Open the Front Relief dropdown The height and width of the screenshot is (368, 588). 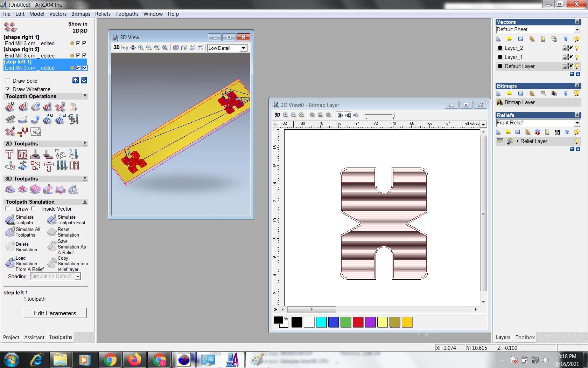pyautogui.click(x=577, y=123)
